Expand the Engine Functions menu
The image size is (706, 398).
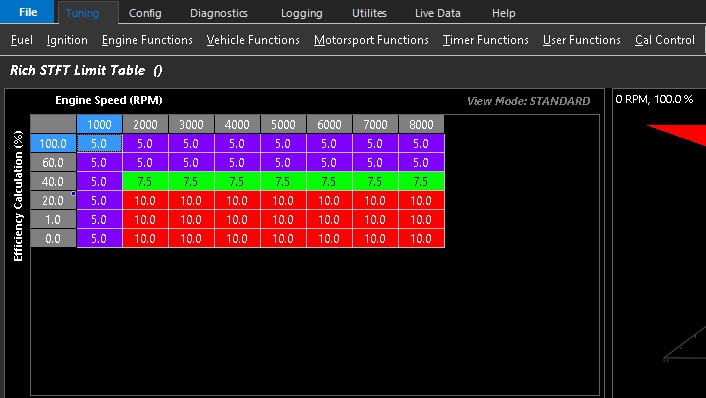[x=147, y=40]
